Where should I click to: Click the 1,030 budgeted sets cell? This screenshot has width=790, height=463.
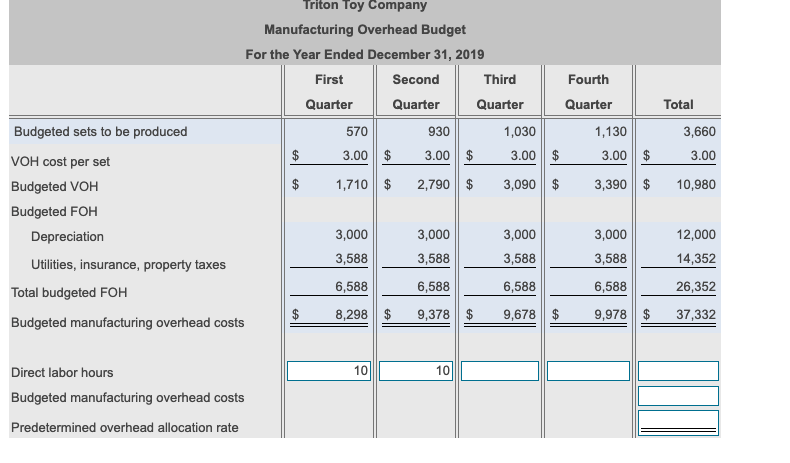[519, 131]
